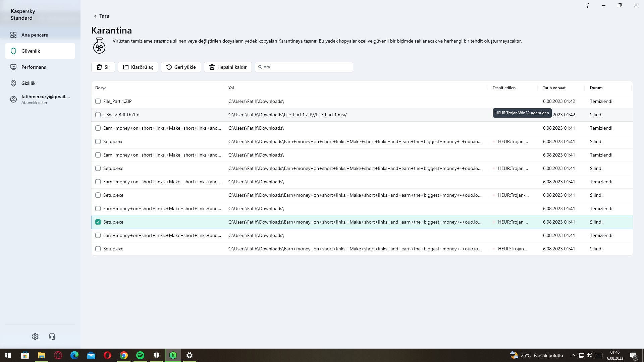Sort by the Tarih ve saat column
644x362 pixels.
point(554,88)
